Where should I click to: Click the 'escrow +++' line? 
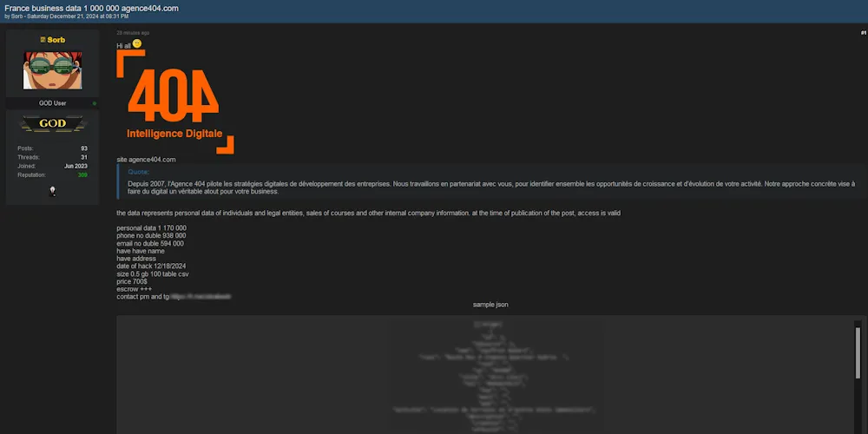tap(135, 289)
